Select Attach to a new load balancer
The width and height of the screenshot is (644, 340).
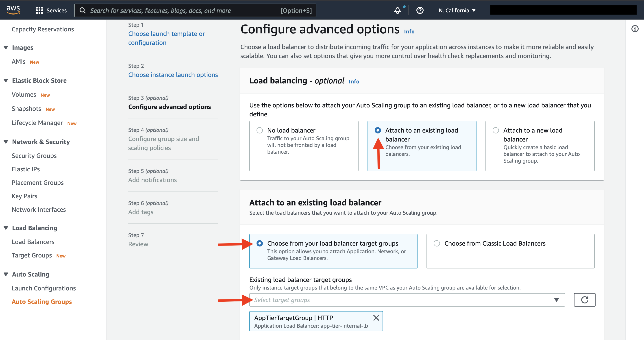pyautogui.click(x=496, y=130)
